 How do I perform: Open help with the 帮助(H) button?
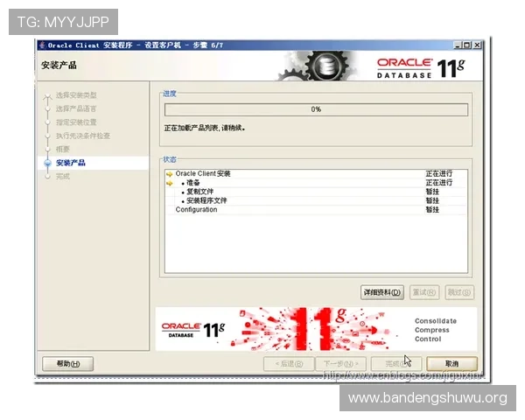pyautogui.click(x=67, y=363)
